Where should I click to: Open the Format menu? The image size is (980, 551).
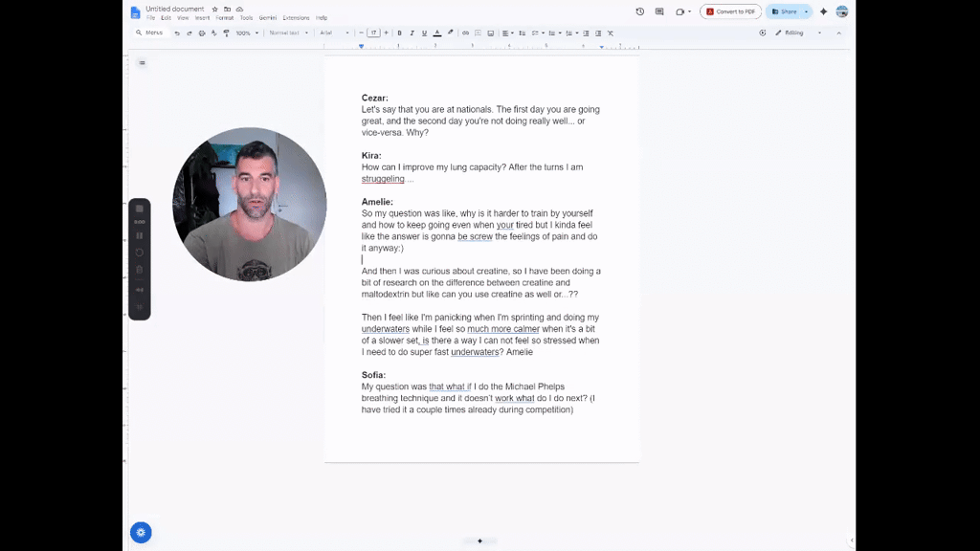[x=224, y=18]
